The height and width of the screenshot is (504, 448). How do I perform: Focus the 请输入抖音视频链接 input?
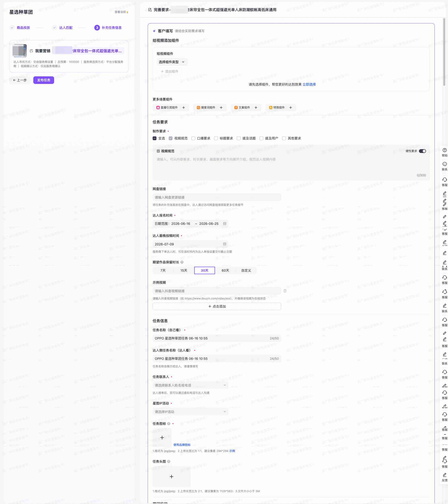pos(217,291)
